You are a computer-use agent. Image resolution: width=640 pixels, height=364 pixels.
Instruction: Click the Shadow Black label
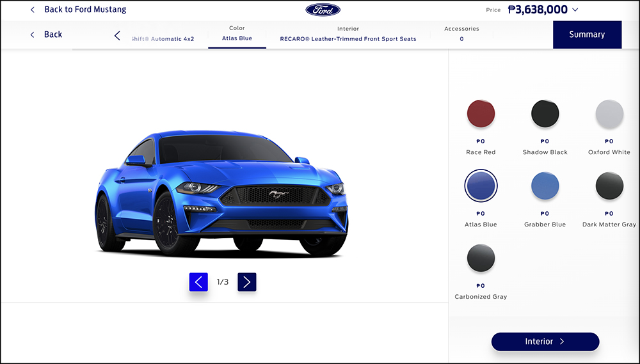click(x=545, y=152)
